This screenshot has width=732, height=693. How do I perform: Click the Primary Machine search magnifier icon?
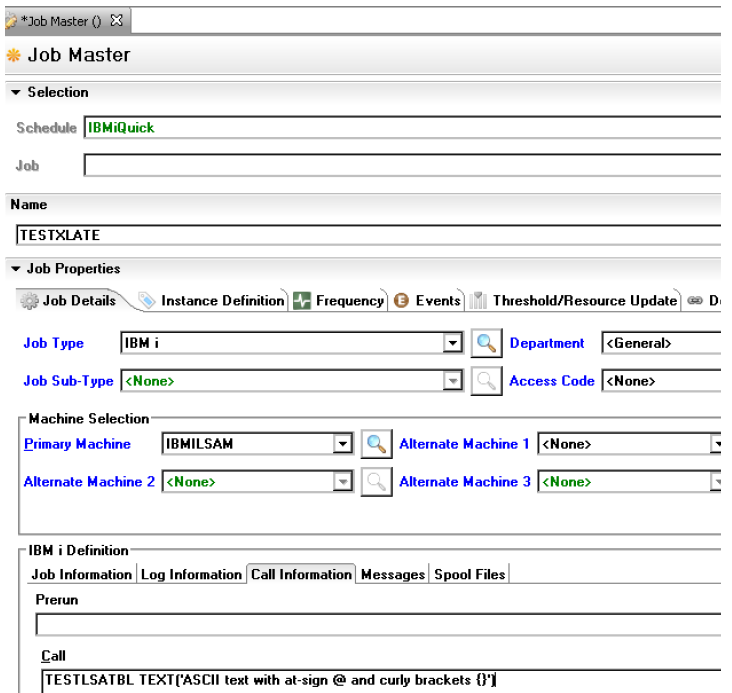click(x=376, y=444)
